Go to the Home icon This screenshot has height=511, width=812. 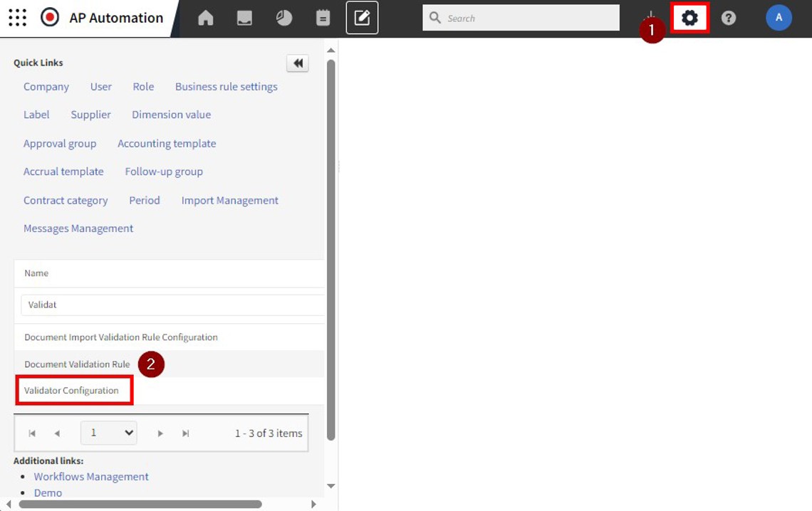[x=205, y=19]
